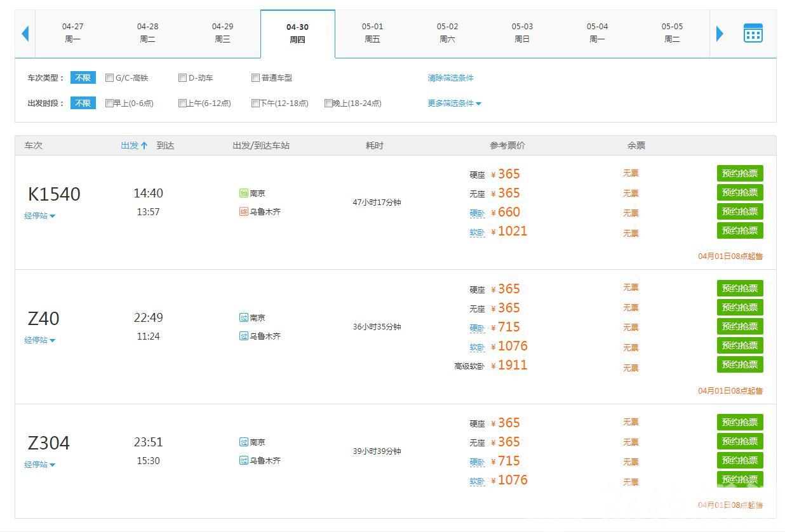Click the sort arrow beside 出发
The height and width of the screenshot is (532, 785).
click(144, 145)
